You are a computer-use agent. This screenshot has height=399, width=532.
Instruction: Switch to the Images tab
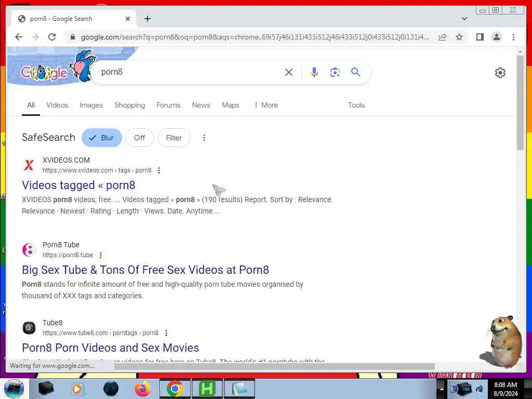(x=91, y=105)
